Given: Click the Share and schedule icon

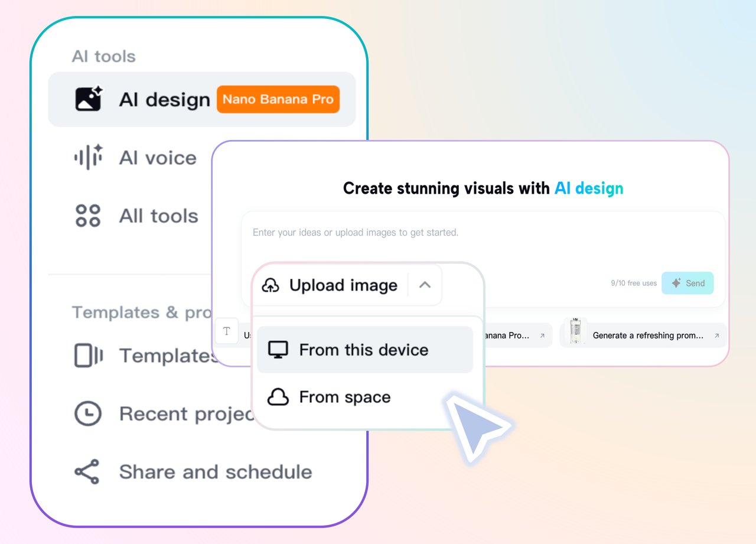Looking at the screenshot, I should pos(87,471).
